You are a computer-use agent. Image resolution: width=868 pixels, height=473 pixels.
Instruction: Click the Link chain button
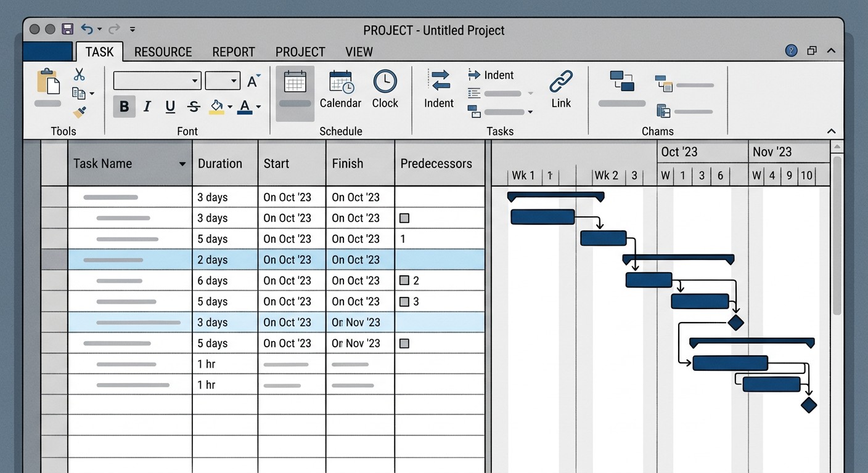click(561, 89)
